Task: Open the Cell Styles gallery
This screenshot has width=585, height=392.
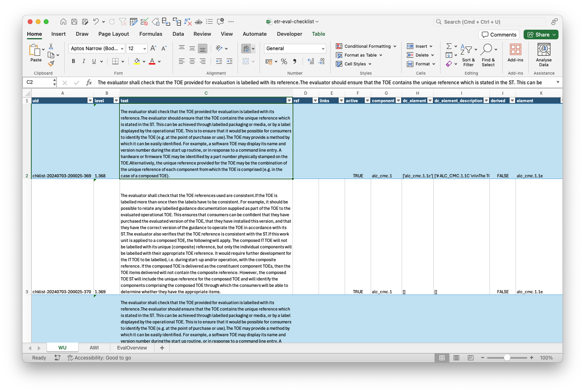Action: tap(354, 64)
